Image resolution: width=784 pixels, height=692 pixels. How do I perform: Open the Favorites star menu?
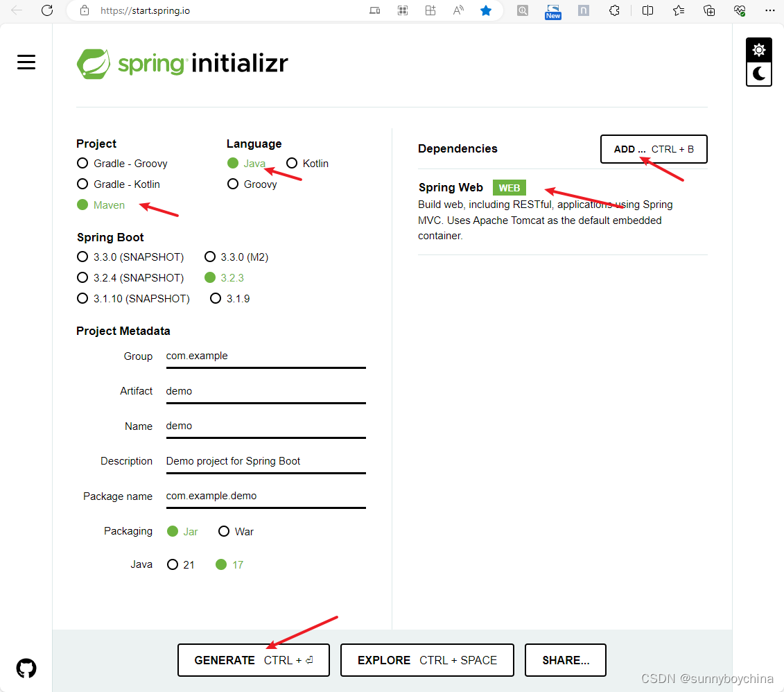(679, 10)
